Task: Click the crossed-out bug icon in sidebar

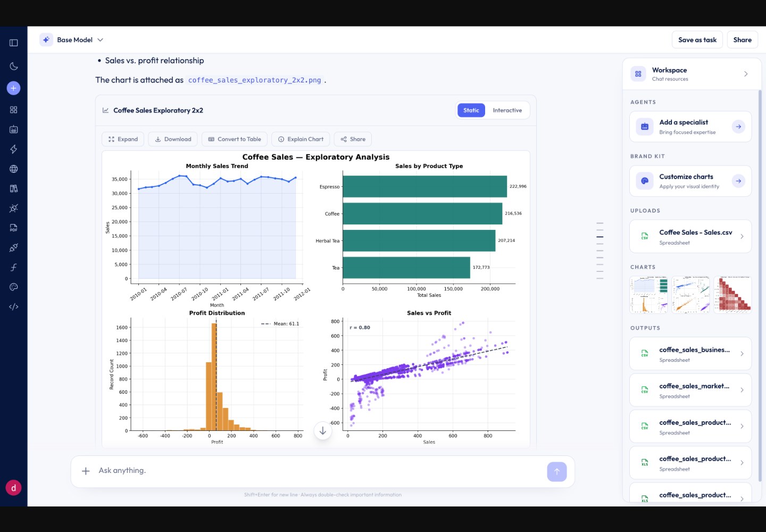Action: pos(14,208)
